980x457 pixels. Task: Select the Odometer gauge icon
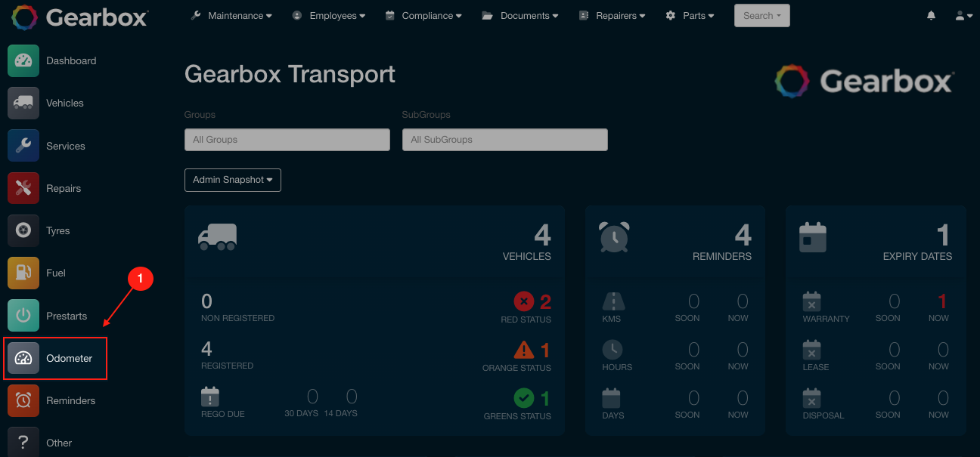tap(23, 358)
